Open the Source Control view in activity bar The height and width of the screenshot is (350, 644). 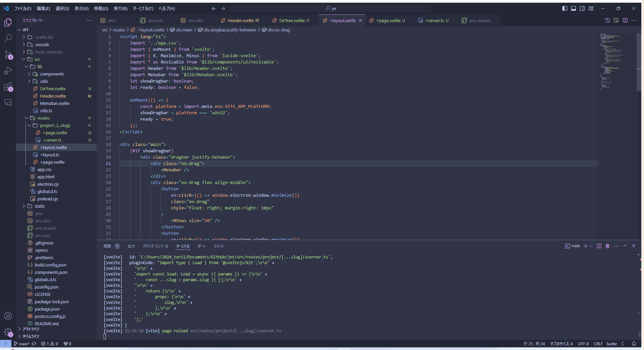point(8,54)
